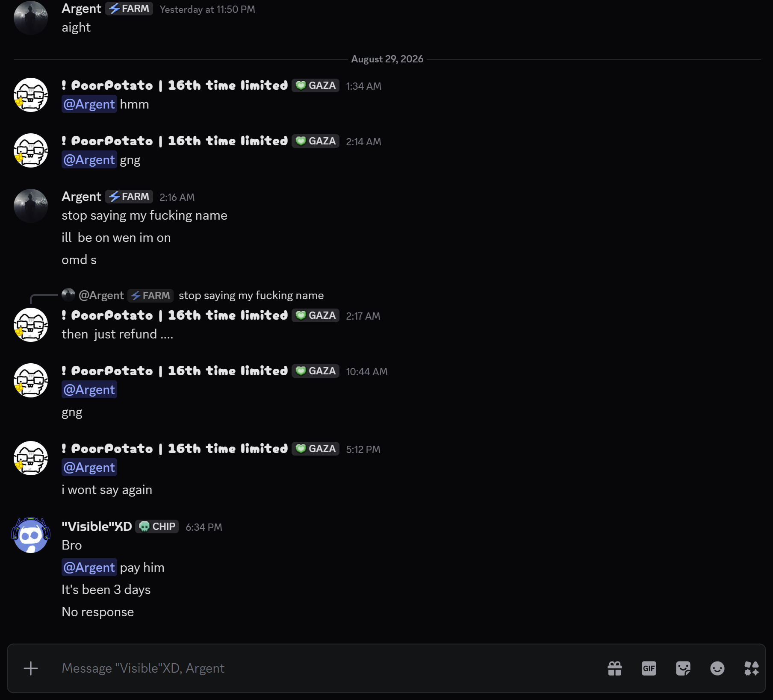Click PoorPotato avatar at 5:12 PM
This screenshot has width=773, height=700.
coord(31,458)
